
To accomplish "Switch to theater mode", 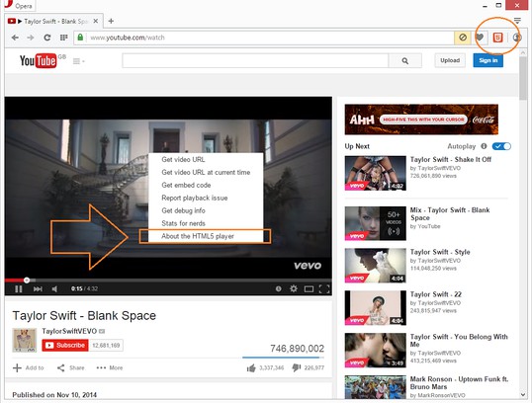I will tap(309, 288).
